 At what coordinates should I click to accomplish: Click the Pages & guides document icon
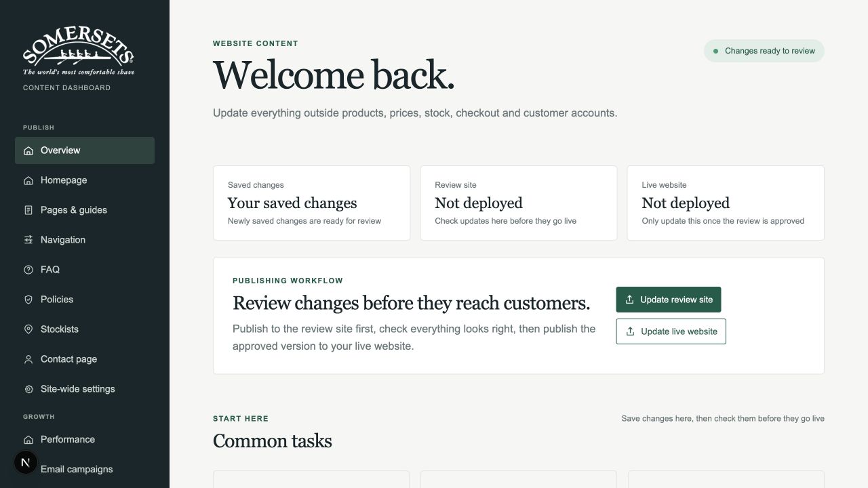(28, 210)
